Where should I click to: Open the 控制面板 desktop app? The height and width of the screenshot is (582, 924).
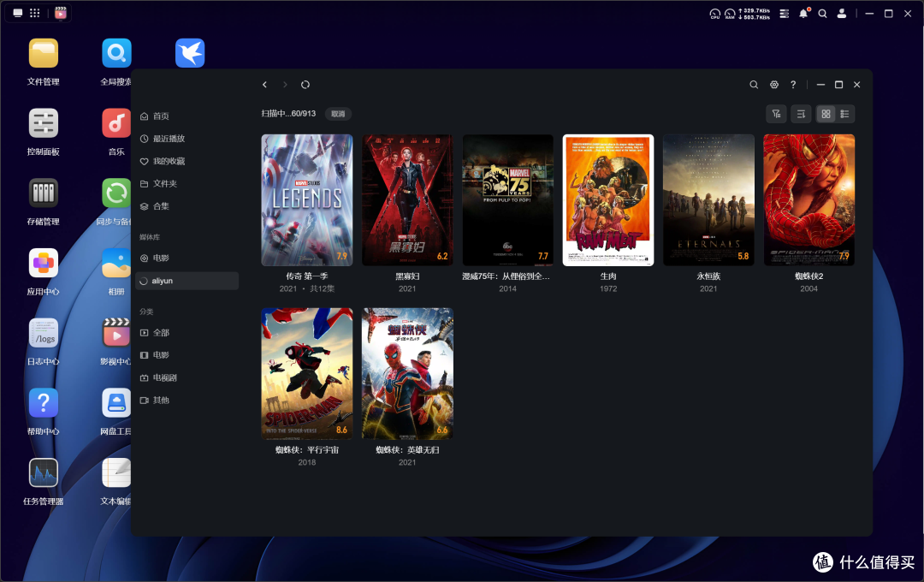(43, 123)
